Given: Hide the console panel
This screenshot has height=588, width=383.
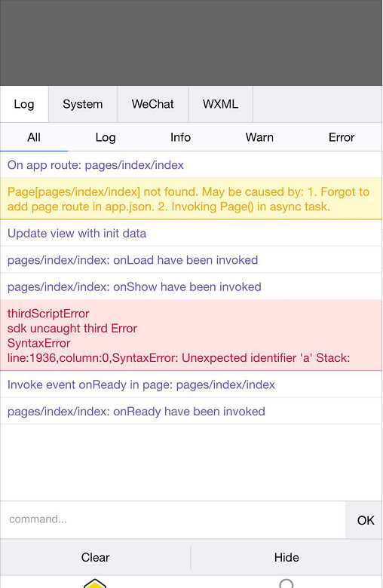Looking at the screenshot, I should coord(286,557).
